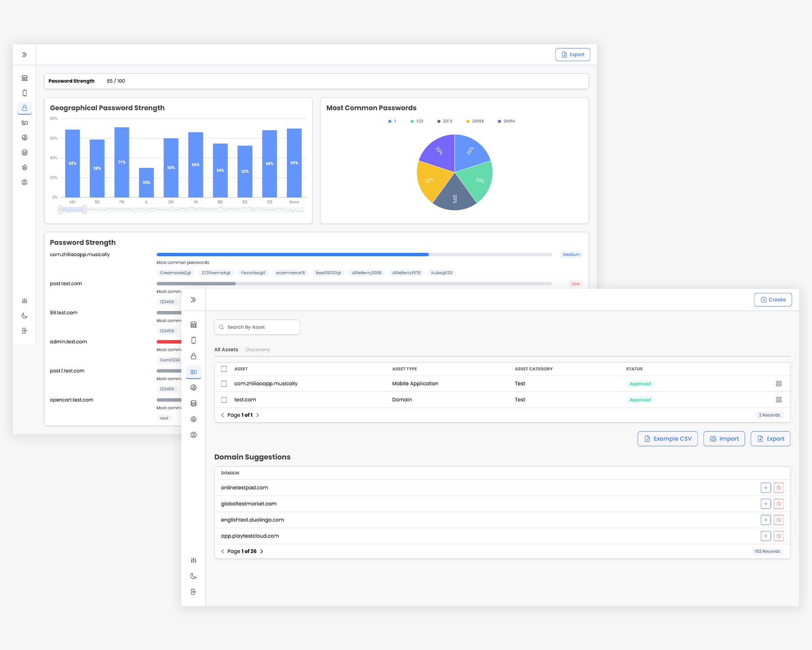Click the right handle of the chart range slider
812x650 pixels.
(84, 210)
